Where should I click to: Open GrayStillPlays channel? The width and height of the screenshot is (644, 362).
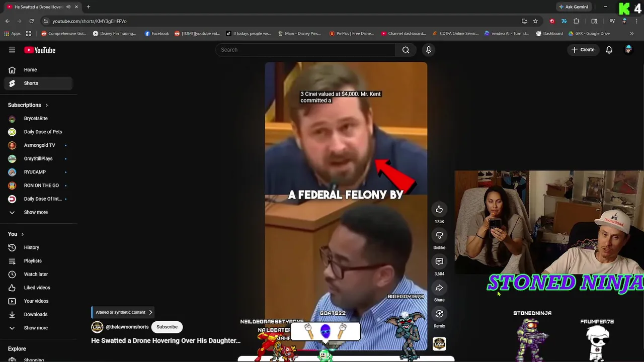coord(38,159)
